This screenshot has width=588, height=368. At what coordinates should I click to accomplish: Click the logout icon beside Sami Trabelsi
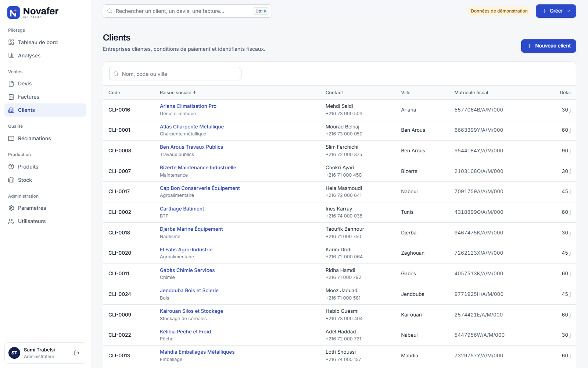click(77, 353)
